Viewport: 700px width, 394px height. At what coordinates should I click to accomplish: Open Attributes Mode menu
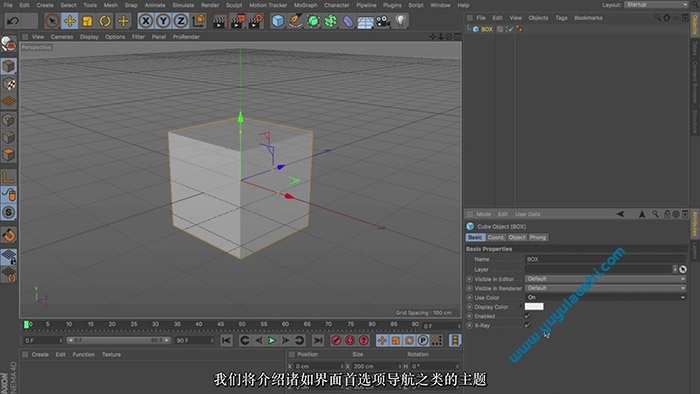tap(483, 214)
